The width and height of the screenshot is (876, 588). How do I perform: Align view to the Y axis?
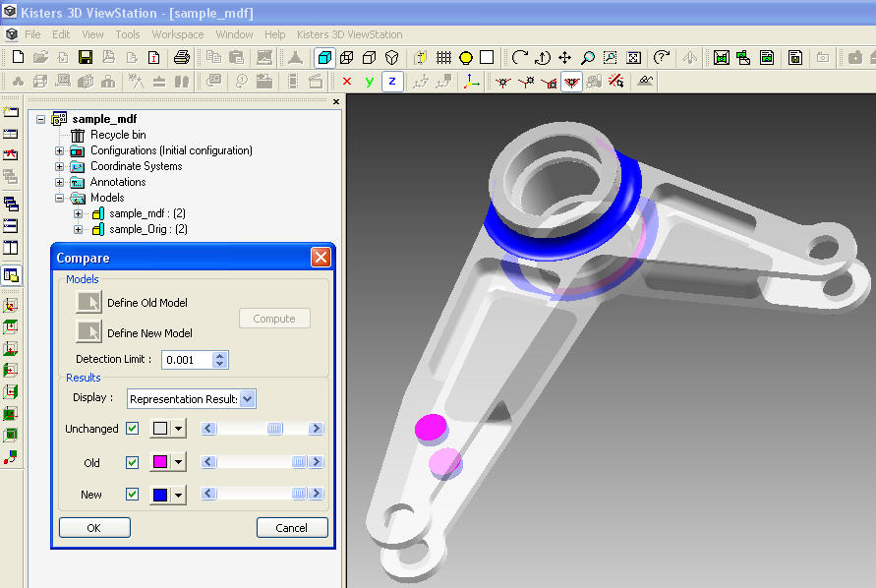370,82
